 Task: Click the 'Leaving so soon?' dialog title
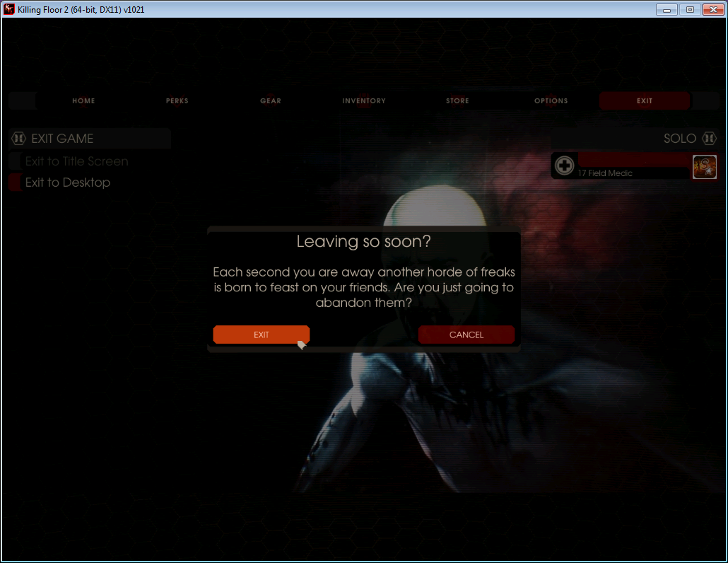tap(363, 242)
